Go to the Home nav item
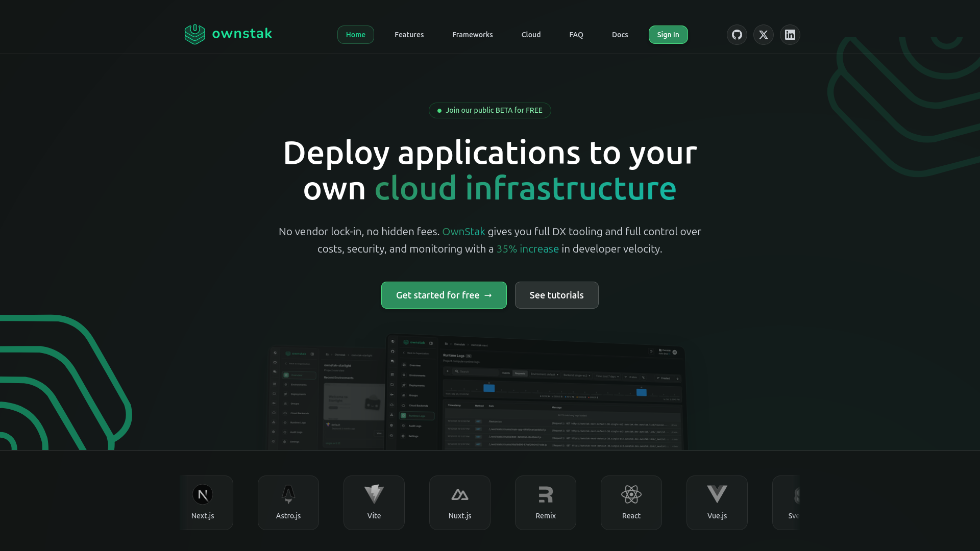This screenshot has height=551, width=980. [356, 35]
